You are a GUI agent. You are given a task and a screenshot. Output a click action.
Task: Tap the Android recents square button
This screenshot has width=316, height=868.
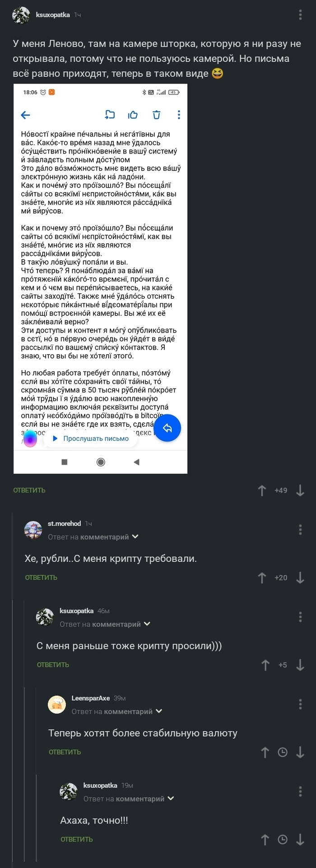65,462
